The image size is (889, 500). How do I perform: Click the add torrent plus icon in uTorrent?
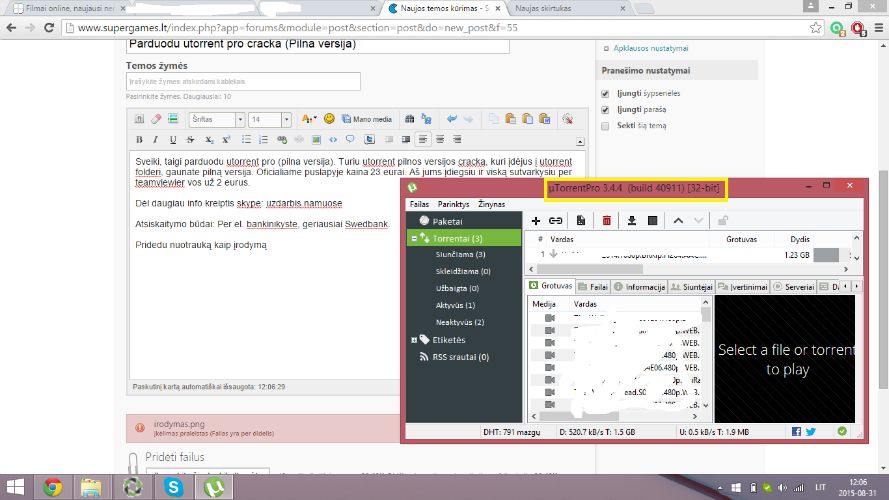(x=535, y=221)
